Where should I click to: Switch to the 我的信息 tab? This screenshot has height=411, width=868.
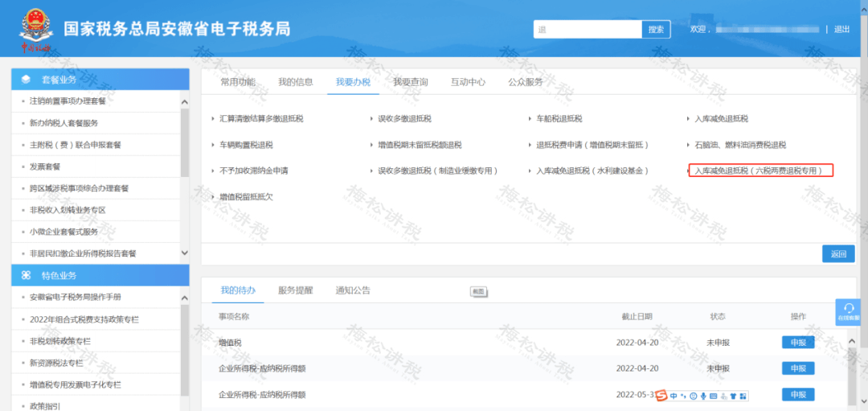[x=296, y=82]
